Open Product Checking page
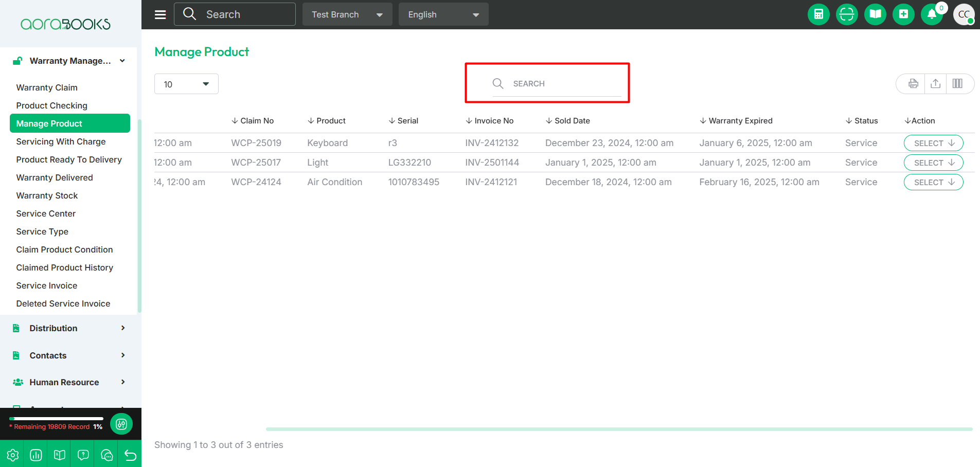The width and height of the screenshot is (980, 467). [x=51, y=105]
